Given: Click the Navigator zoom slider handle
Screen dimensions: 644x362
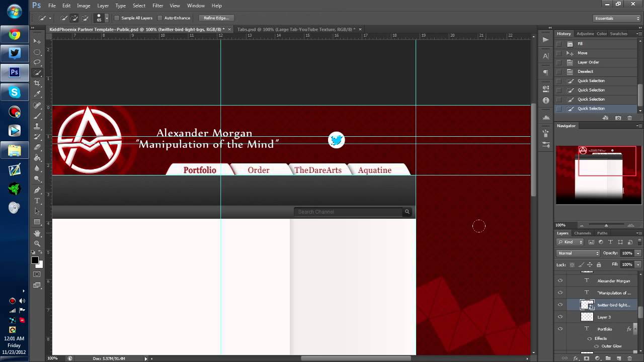Looking at the screenshot, I should [606, 225].
